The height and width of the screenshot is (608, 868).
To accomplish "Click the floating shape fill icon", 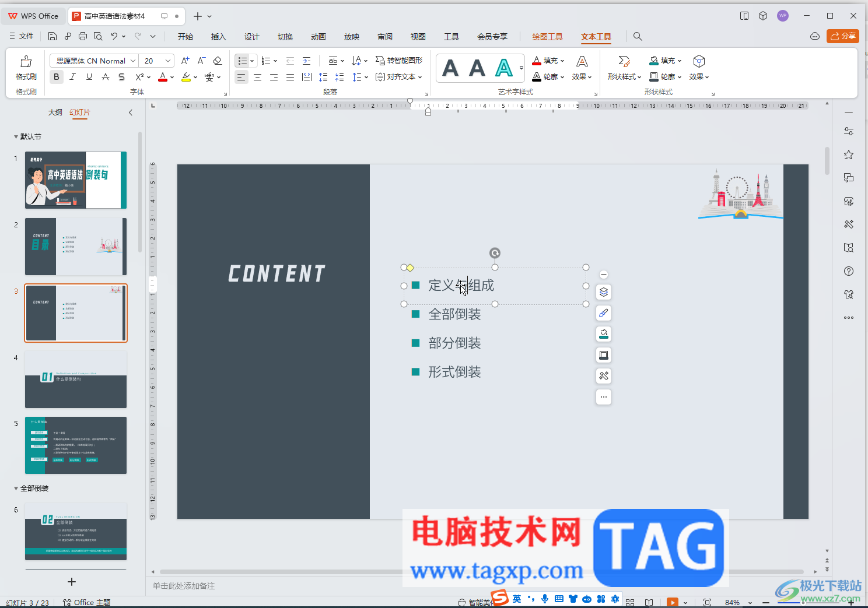I will pos(604,334).
